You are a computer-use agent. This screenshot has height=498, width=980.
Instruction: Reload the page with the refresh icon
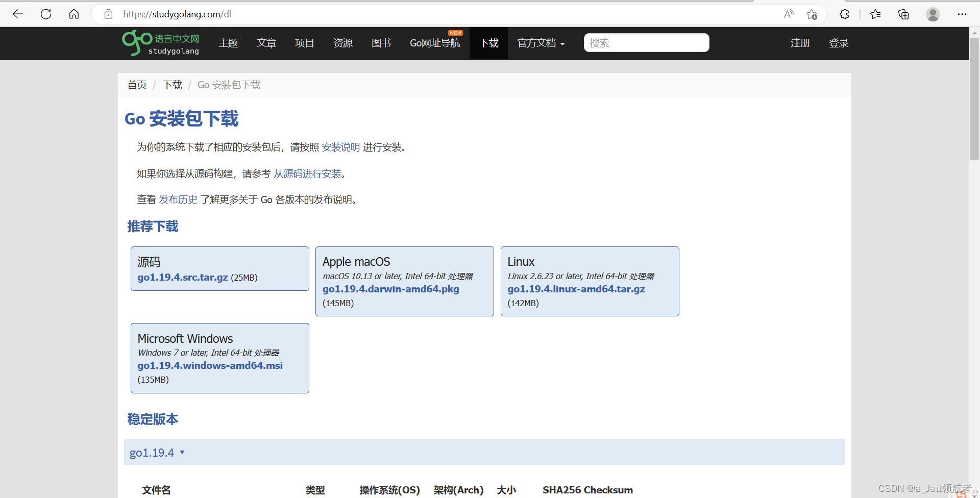(46, 14)
